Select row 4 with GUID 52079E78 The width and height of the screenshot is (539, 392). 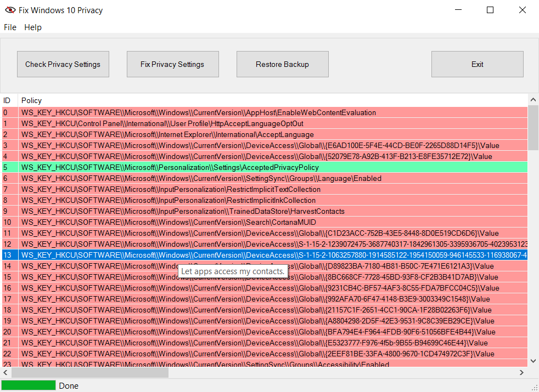[265, 156]
